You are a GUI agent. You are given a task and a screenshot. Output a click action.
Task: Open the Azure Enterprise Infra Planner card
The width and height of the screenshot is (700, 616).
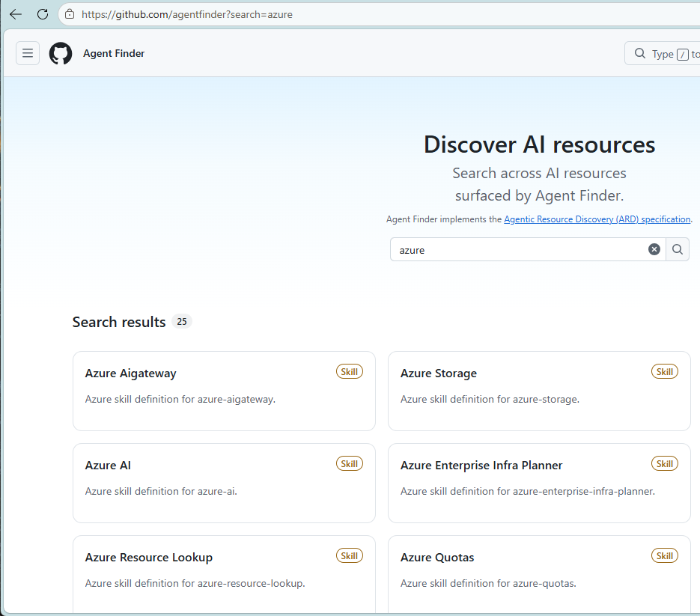click(539, 483)
